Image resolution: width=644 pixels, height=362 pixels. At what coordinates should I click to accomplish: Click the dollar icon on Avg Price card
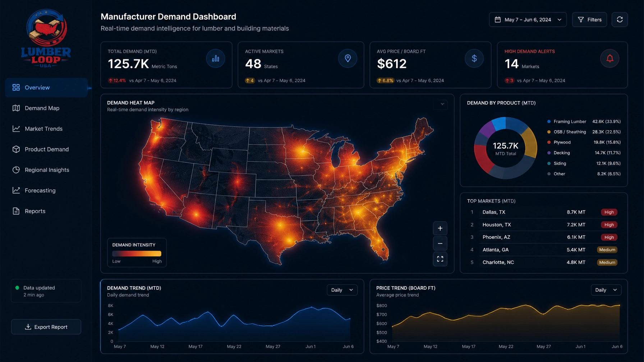[x=474, y=59]
